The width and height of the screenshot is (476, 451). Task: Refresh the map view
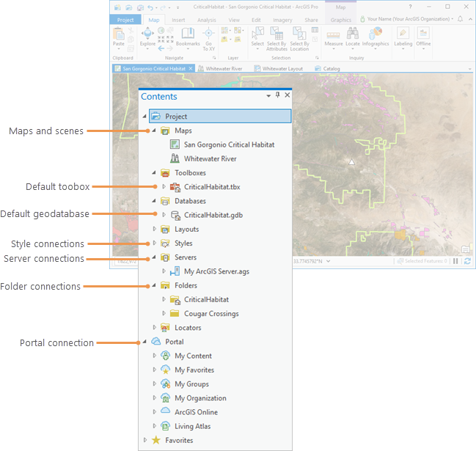467,261
